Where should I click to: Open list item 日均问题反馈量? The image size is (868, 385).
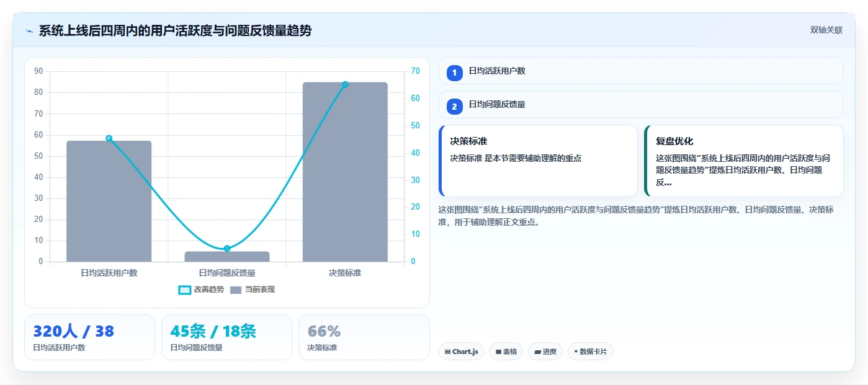coord(641,104)
